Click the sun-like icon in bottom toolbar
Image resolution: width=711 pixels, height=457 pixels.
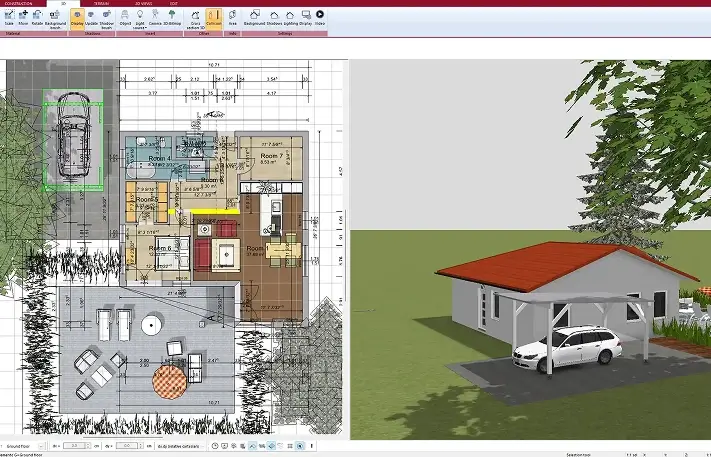[234, 446]
